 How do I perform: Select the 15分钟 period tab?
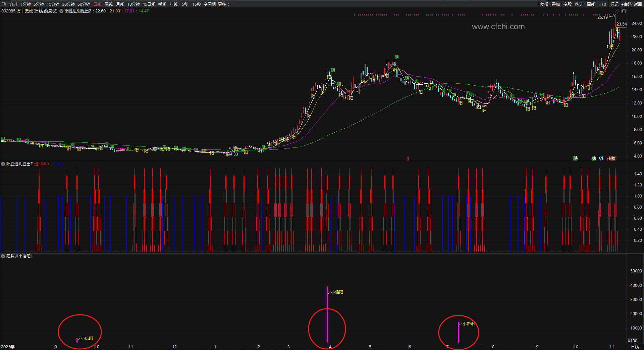53,4
